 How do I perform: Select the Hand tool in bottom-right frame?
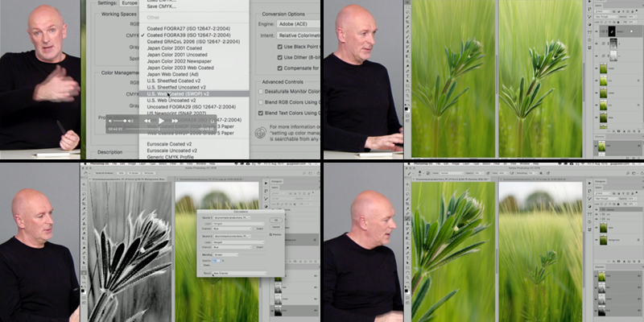[x=407, y=272]
